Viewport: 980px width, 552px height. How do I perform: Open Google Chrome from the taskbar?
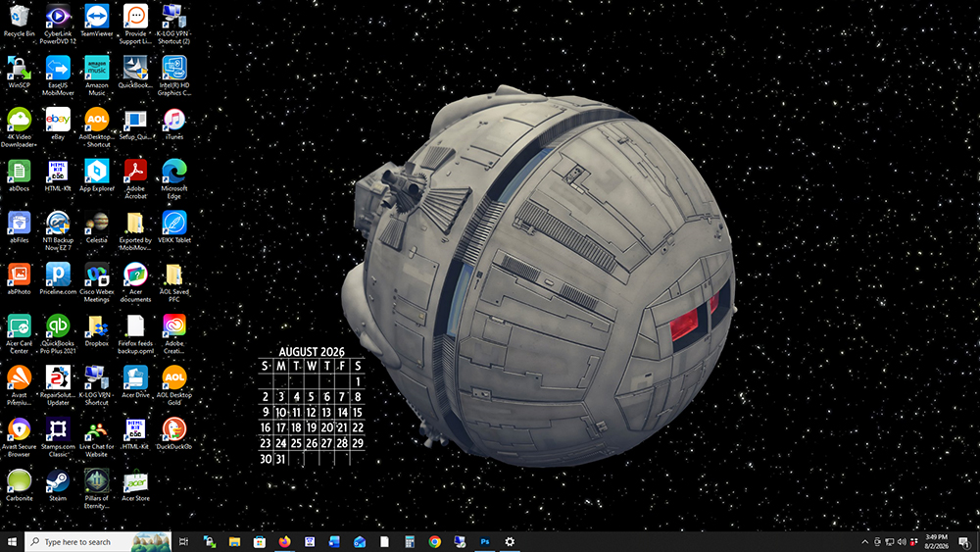tap(434, 542)
